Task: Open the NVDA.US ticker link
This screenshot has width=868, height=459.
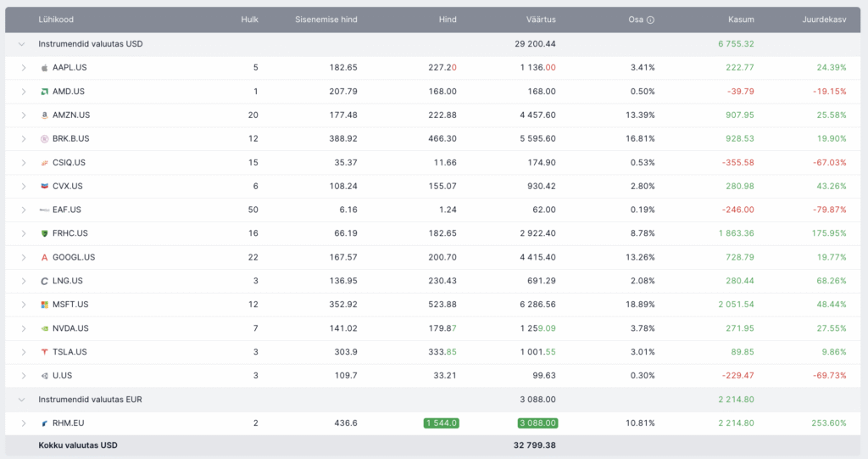Action: pos(70,328)
